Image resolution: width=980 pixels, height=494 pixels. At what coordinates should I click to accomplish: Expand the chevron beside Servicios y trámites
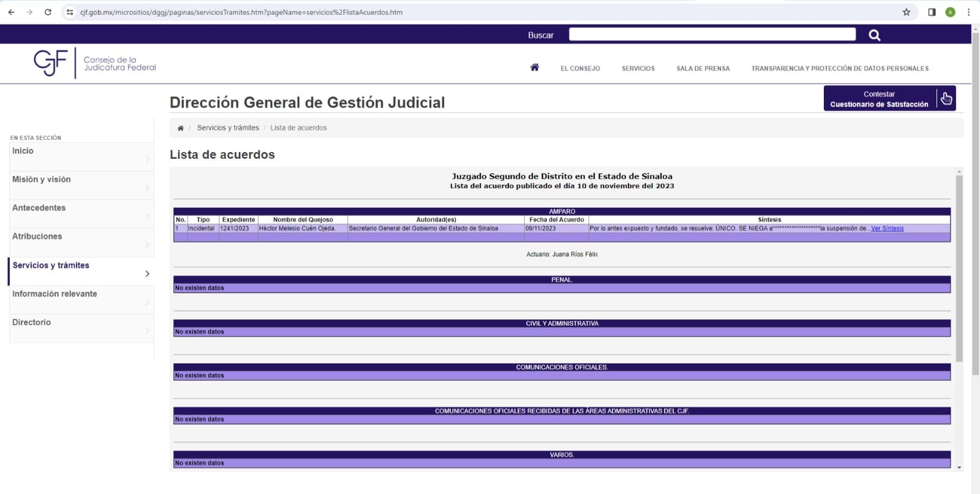[x=148, y=273]
